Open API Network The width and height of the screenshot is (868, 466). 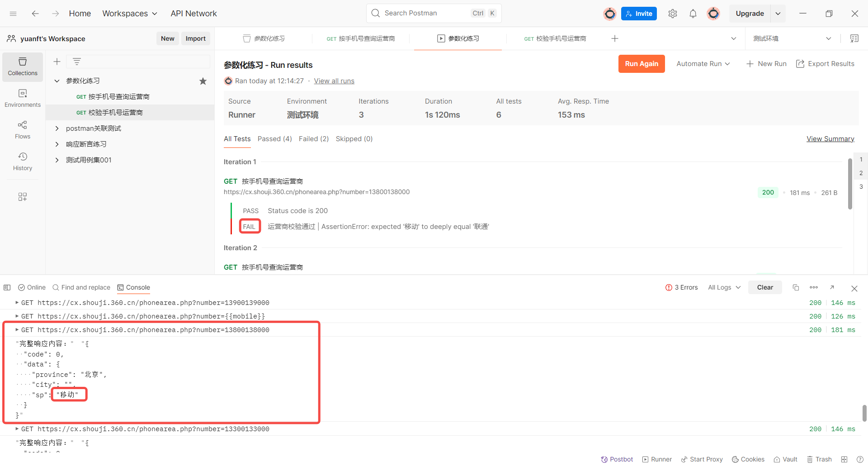coord(194,14)
